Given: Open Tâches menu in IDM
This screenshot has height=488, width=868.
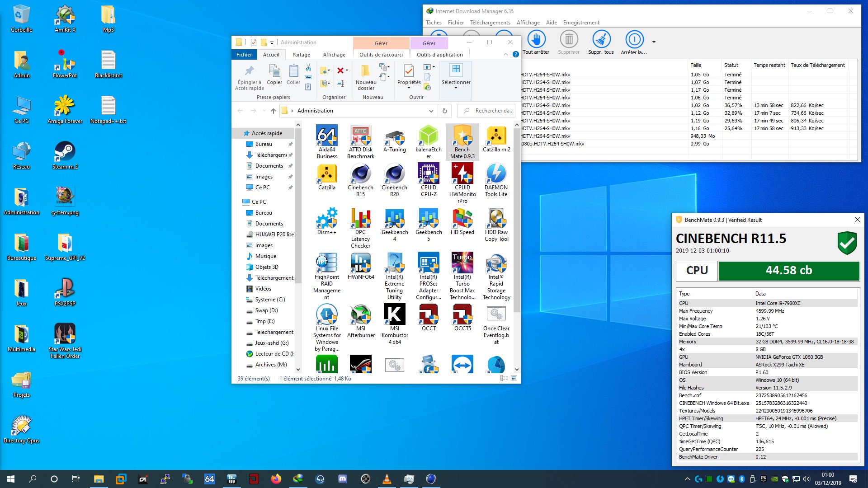Looking at the screenshot, I should (434, 23).
